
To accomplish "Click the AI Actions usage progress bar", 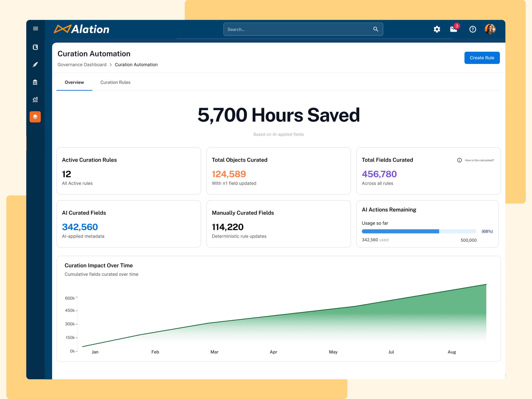I will pos(418,231).
